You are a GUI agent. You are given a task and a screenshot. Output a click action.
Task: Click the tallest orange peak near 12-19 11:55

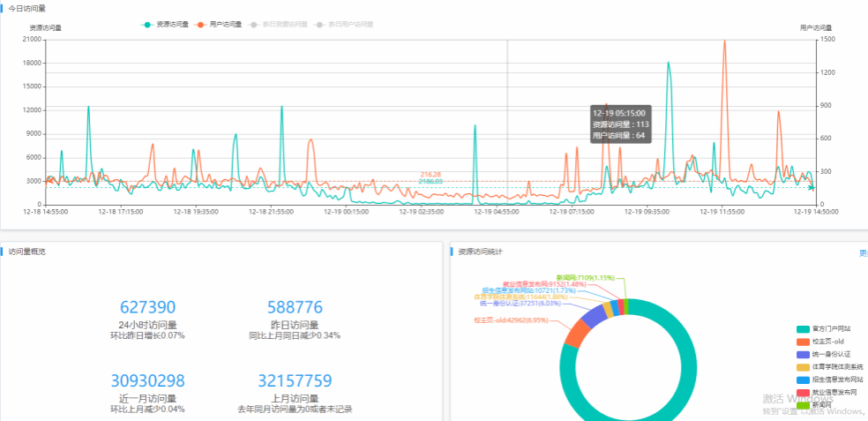725,41
